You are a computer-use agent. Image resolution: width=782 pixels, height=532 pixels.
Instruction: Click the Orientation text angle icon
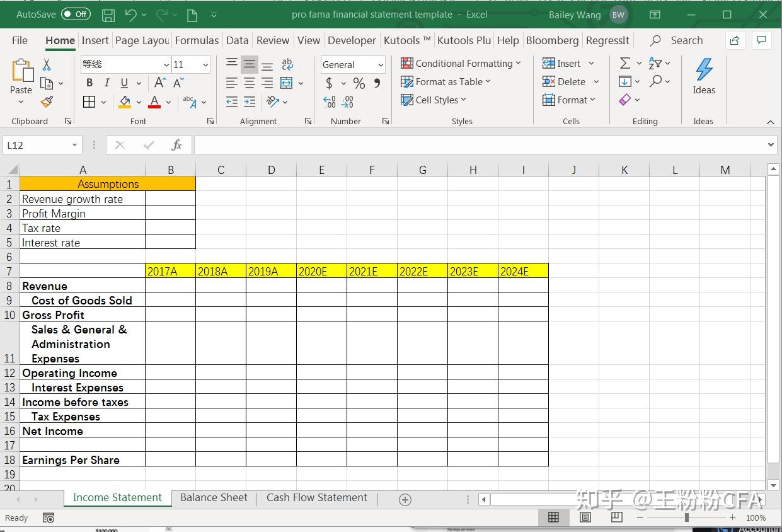(x=272, y=101)
